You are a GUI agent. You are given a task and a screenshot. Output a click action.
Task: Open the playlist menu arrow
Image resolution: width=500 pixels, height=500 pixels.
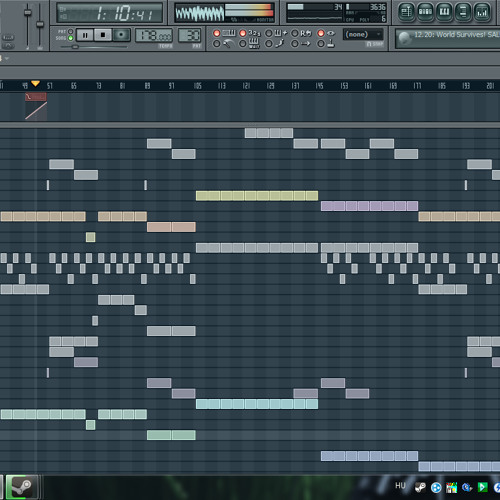coord(6,59)
